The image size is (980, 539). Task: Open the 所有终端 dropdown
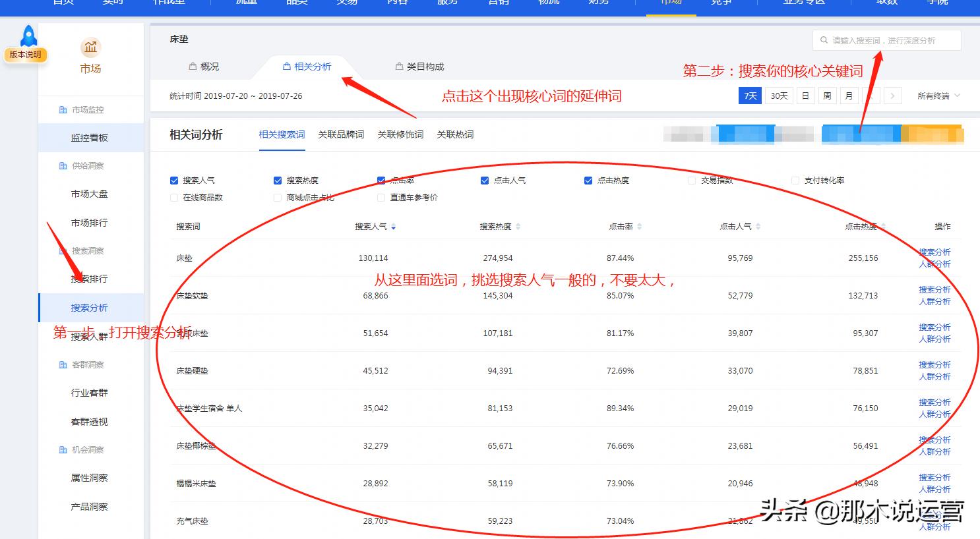pyautogui.click(x=938, y=96)
